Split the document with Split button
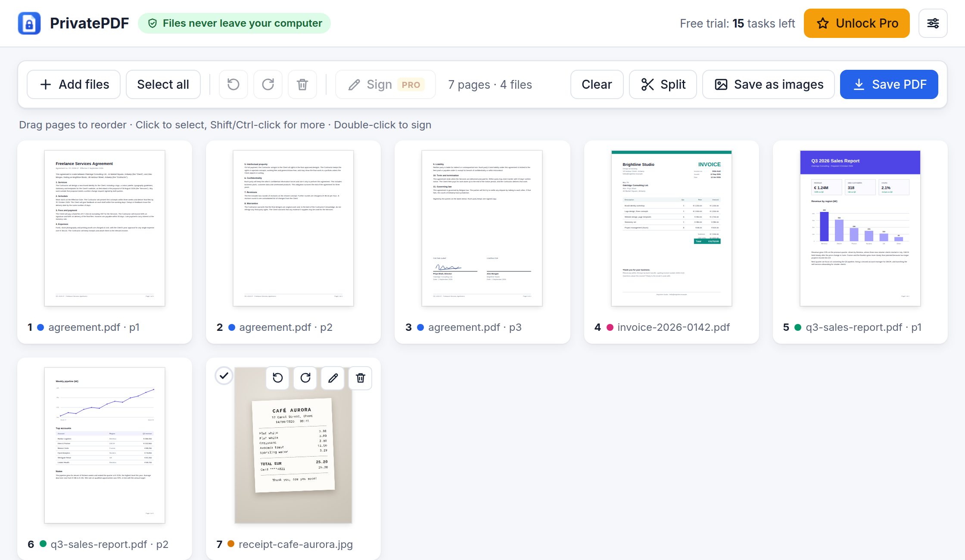Viewport: 965px width, 560px height. pyautogui.click(x=663, y=84)
